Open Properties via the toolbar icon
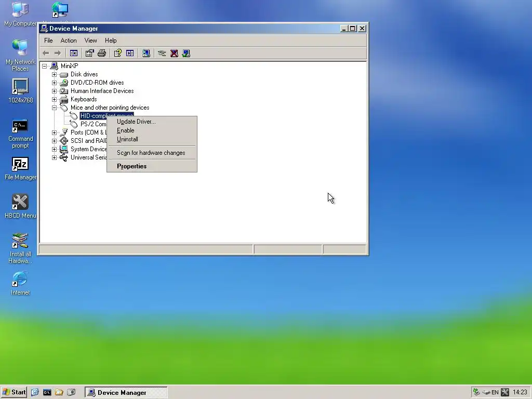Screen dimensions: 532x399 (x=89, y=54)
